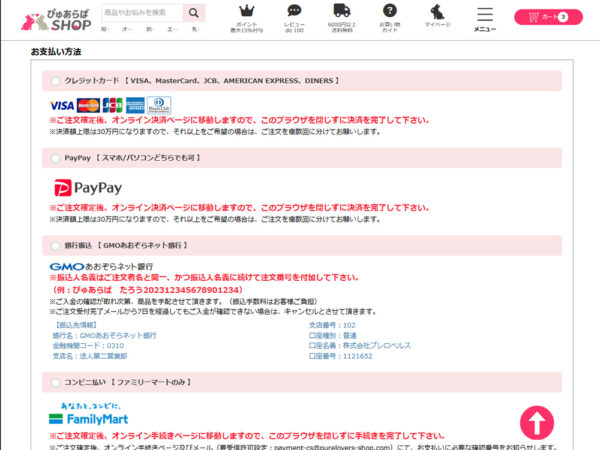Click the 支店名：法人第二営業部 text

pos(90,356)
